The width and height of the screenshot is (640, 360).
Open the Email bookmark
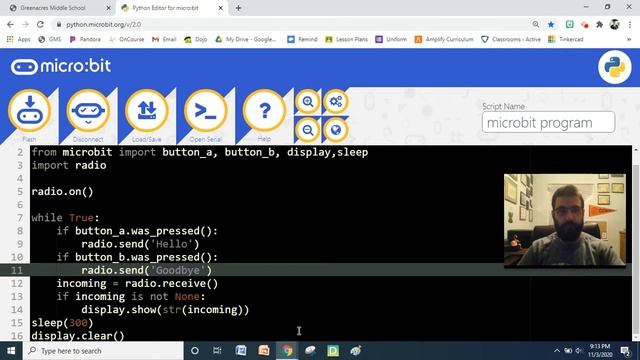(164, 40)
